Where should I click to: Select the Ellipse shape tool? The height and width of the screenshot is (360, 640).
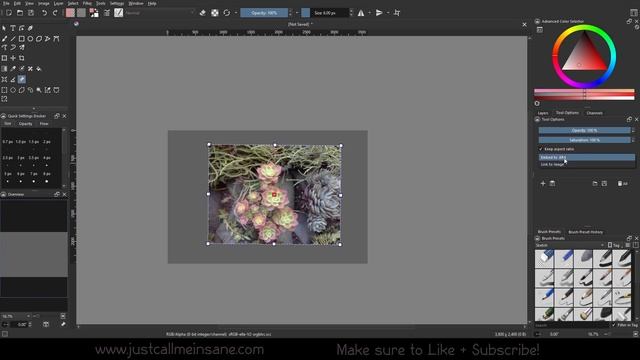click(30, 39)
